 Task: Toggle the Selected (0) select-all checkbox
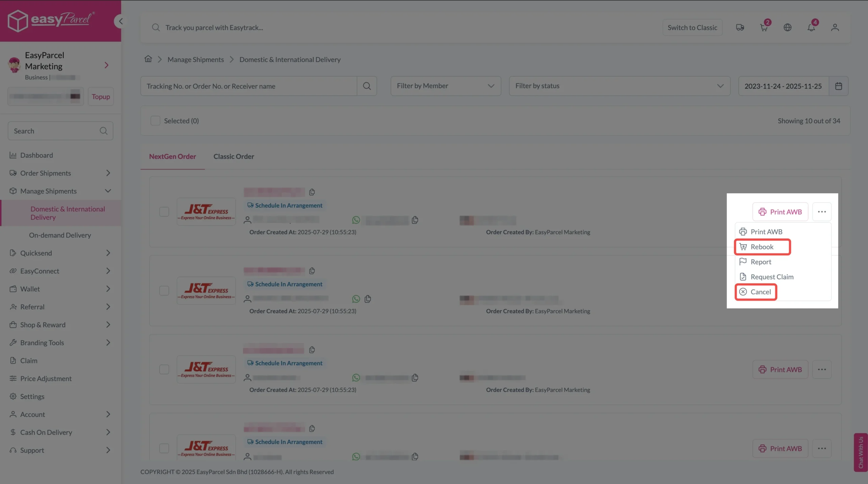pyautogui.click(x=155, y=121)
